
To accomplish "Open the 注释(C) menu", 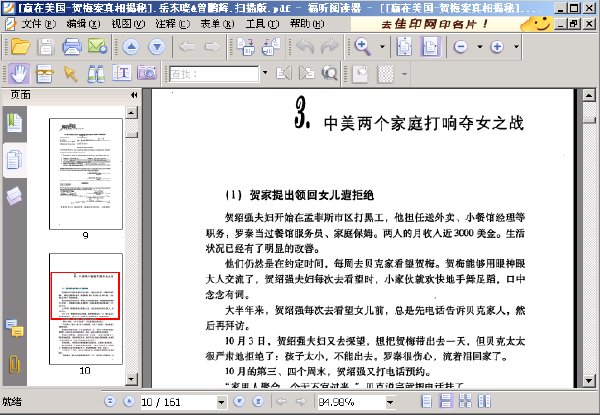I will [172, 24].
